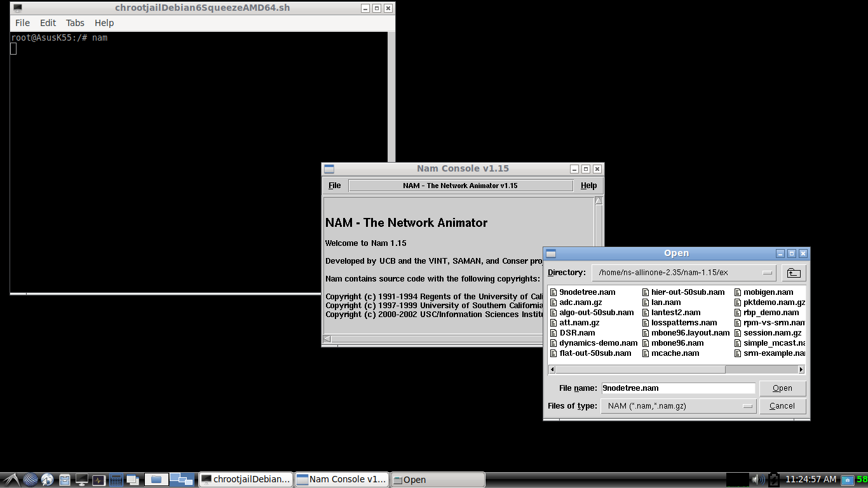
Task: Switch to first desktop pager thumbnail
Action: click(x=156, y=480)
